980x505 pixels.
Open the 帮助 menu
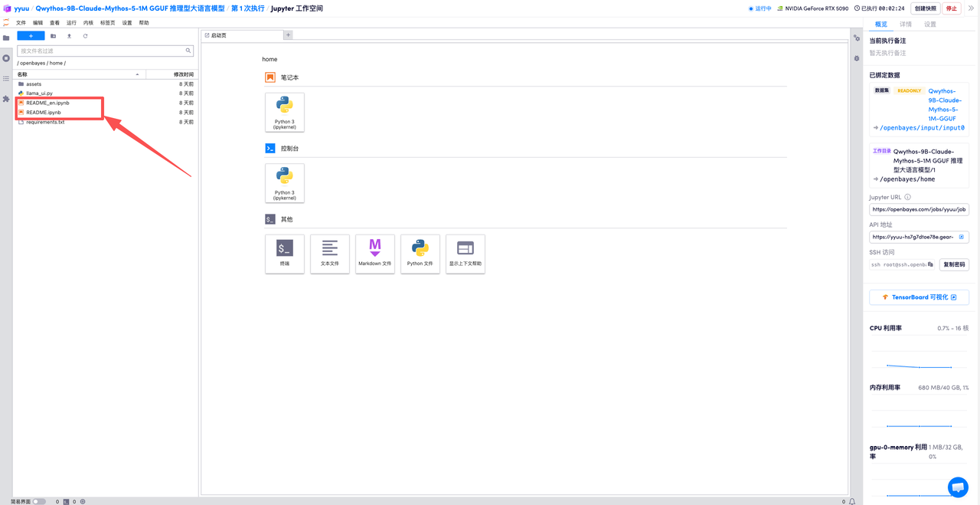[x=144, y=23]
